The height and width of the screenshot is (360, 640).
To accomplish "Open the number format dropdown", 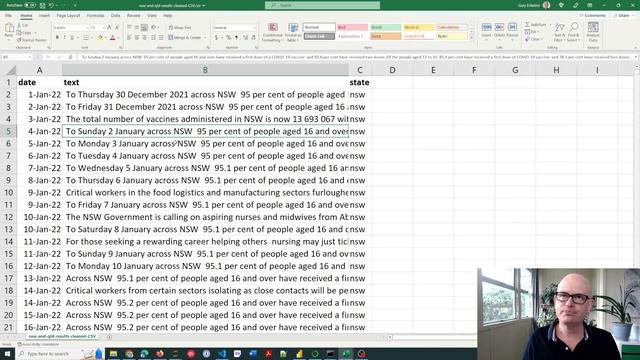I will [x=254, y=28].
